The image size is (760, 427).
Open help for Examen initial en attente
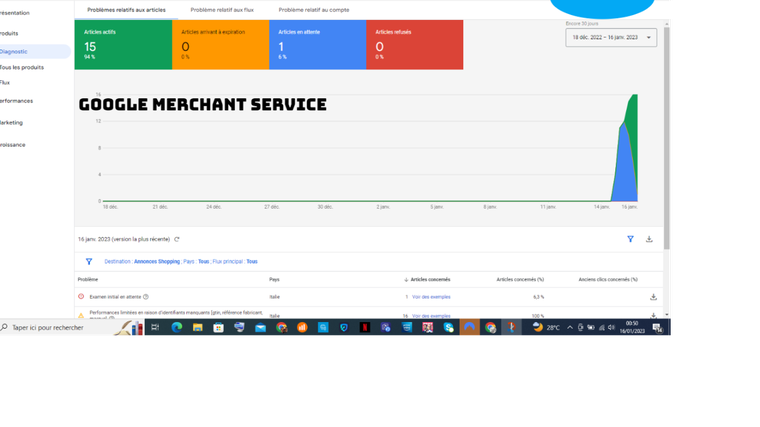click(145, 297)
